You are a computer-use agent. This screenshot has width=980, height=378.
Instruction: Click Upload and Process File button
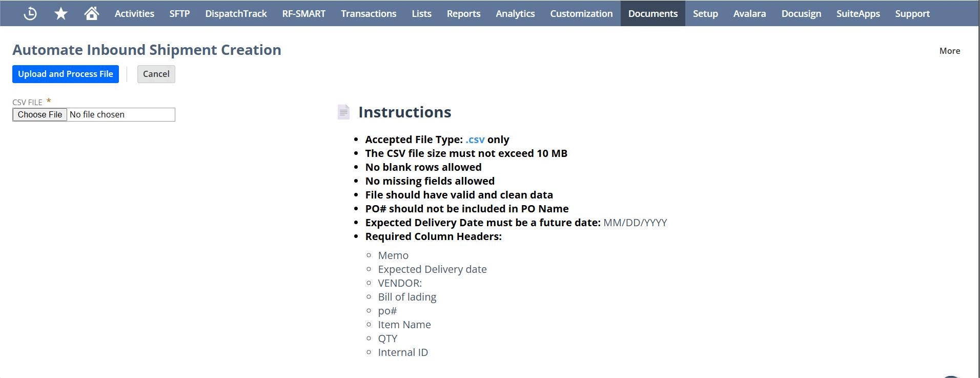pos(66,74)
